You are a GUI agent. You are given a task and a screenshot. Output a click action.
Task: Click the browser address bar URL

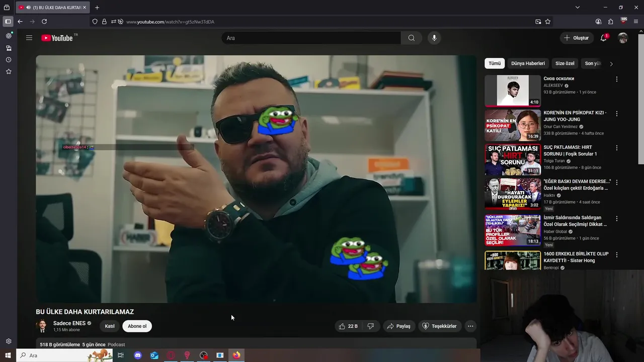pos(170,22)
